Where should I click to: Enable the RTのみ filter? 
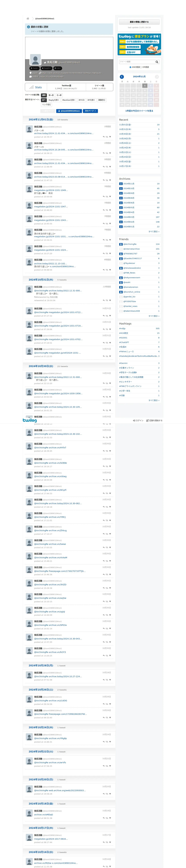[81, 100]
